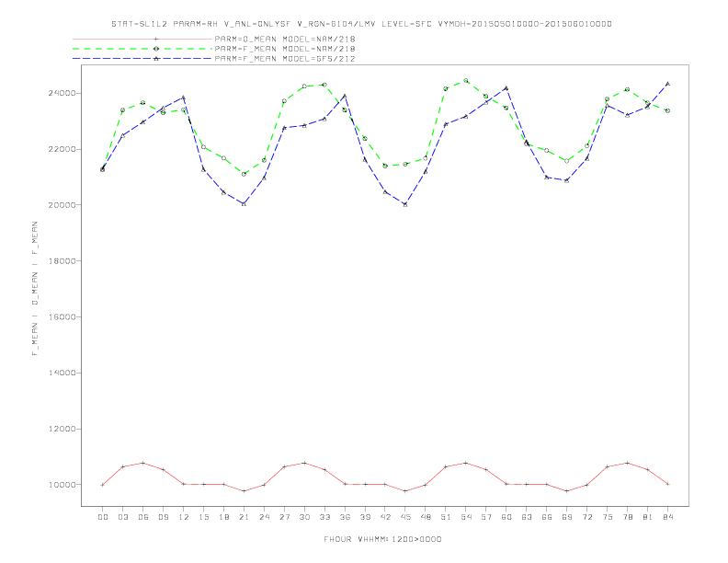Click the x-axis forecast hour label 12
The image size is (728, 563).
click(184, 517)
